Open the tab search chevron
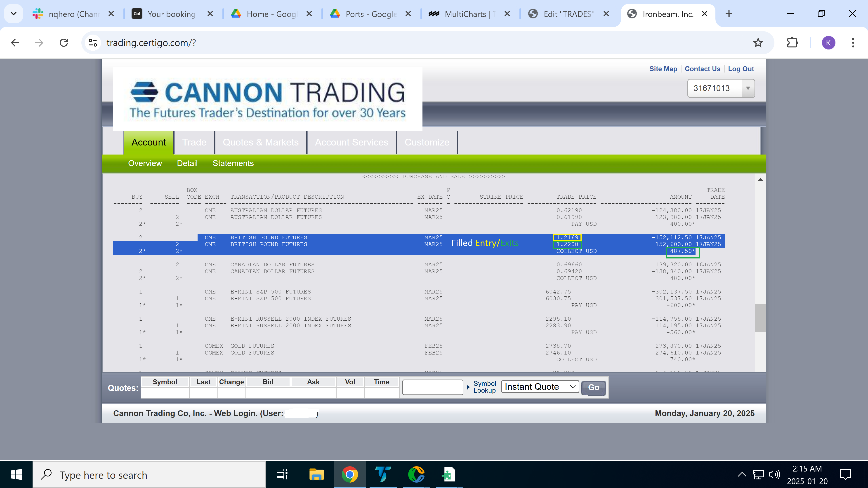This screenshot has height=488, width=868. (14, 14)
